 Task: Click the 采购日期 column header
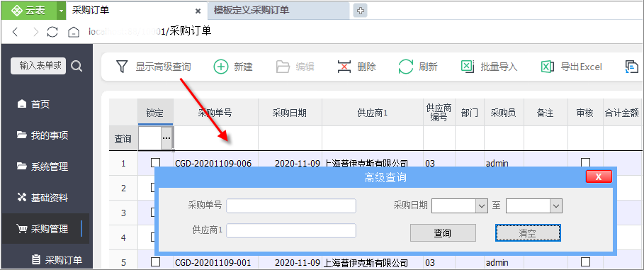pos(290,112)
